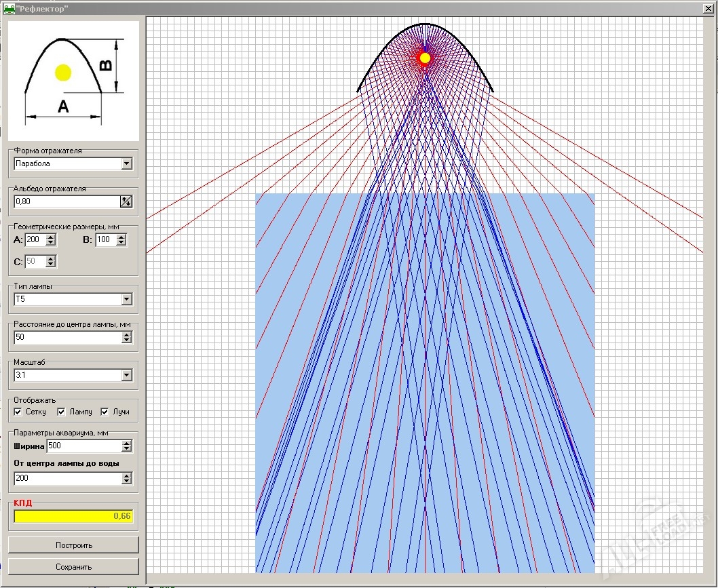Screen dimensions: 718x588
Task: Click the yellow lamp in the ray diagram
Action: (425, 58)
